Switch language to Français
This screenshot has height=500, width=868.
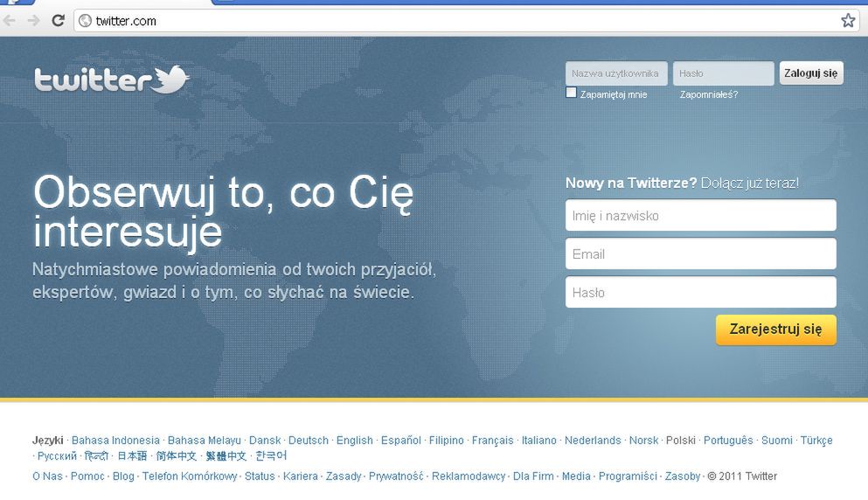[x=493, y=441]
